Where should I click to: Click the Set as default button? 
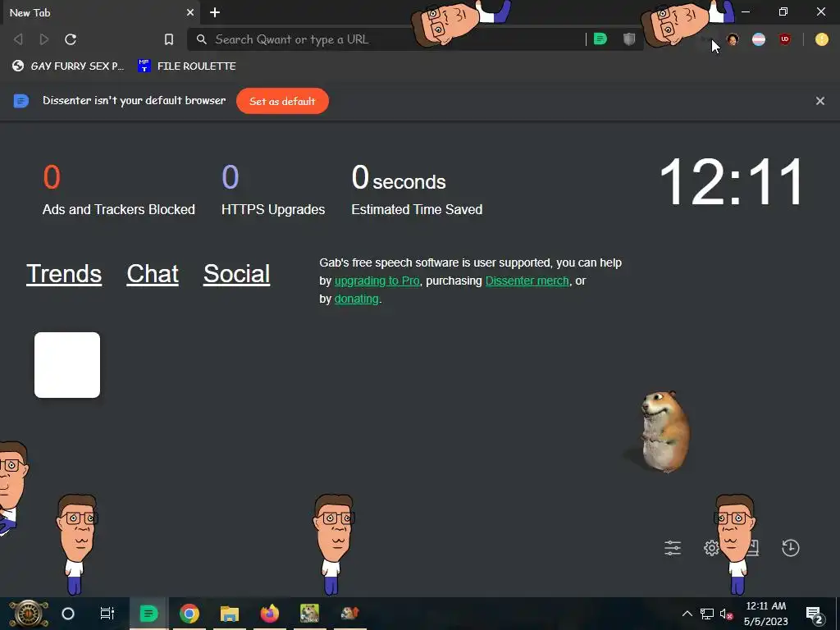[282, 101]
